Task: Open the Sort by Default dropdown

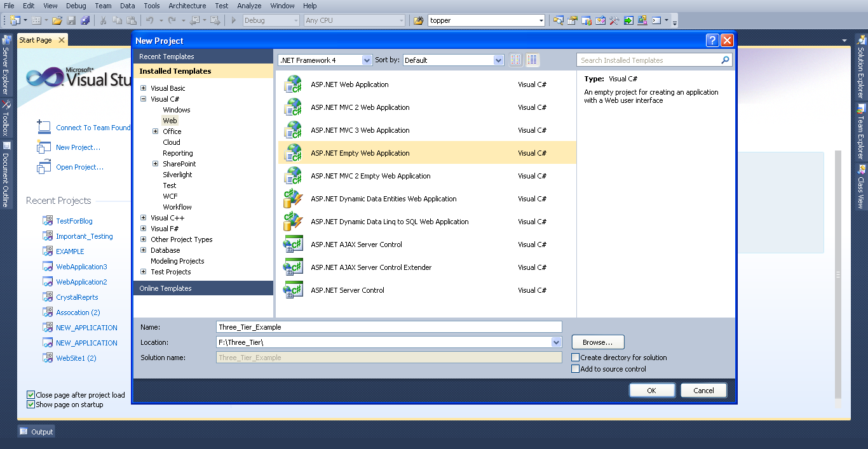Action: [x=499, y=60]
